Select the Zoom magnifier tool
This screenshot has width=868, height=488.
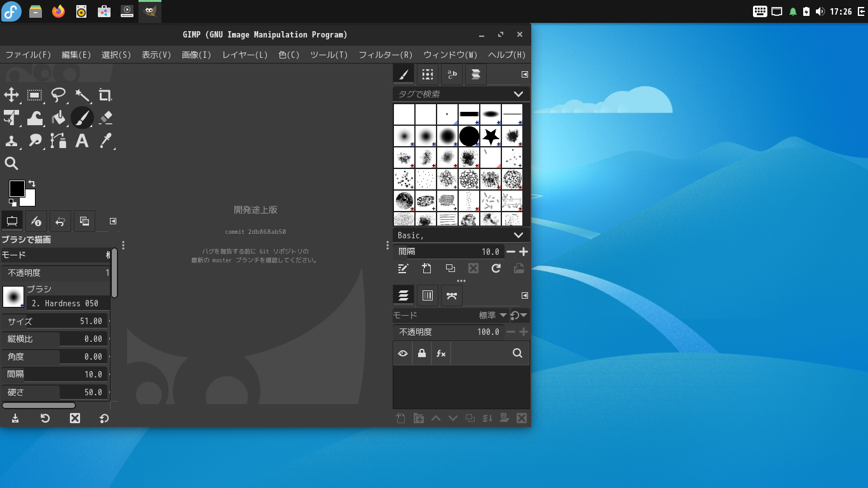(x=11, y=163)
